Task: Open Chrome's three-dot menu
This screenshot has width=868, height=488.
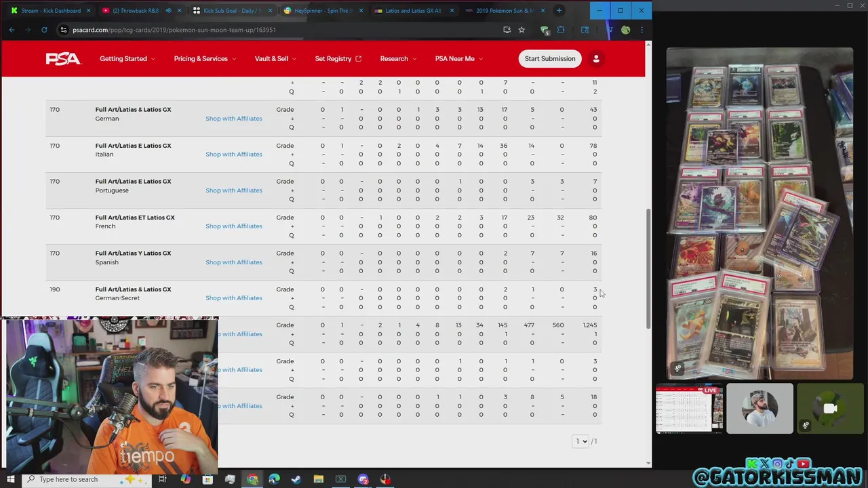Action: click(642, 30)
